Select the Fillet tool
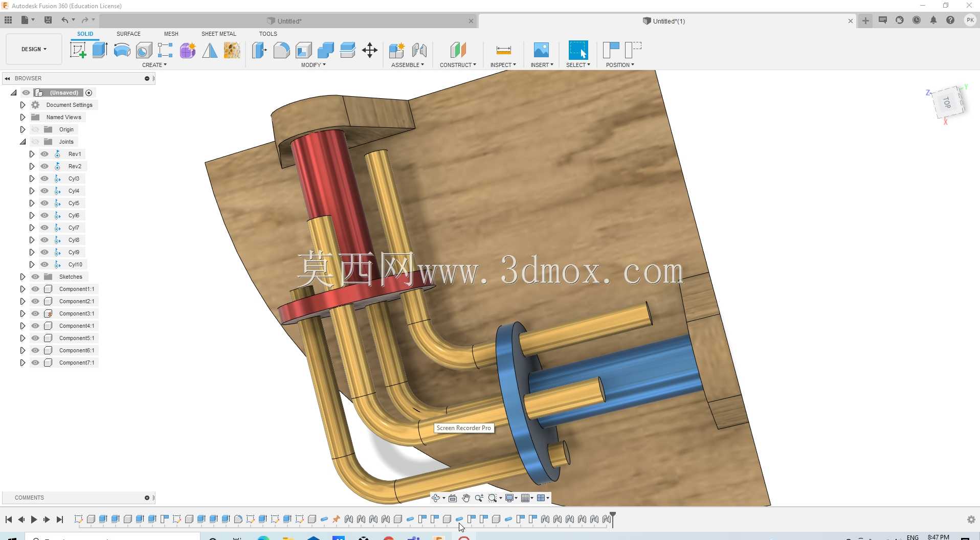The width and height of the screenshot is (980, 540). tap(281, 50)
